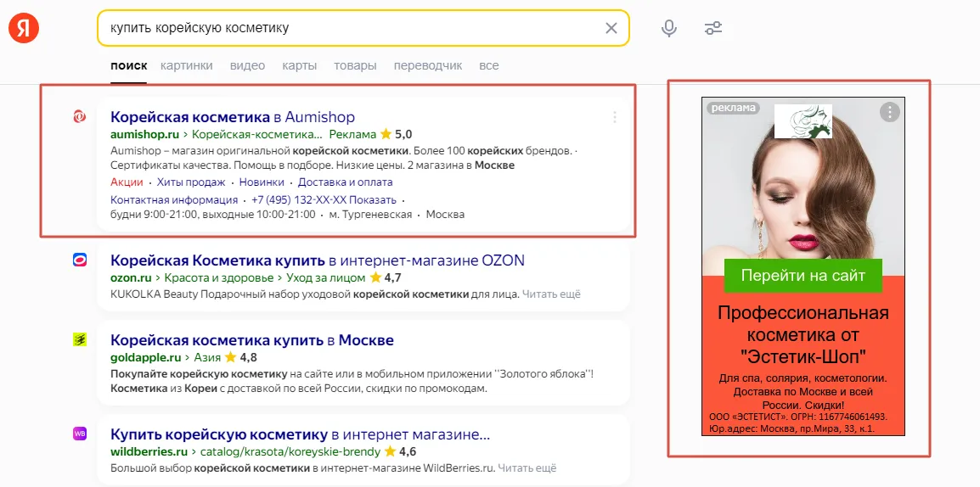
Task: Click the green 'Перейти на сайт' button
Action: tap(803, 276)
